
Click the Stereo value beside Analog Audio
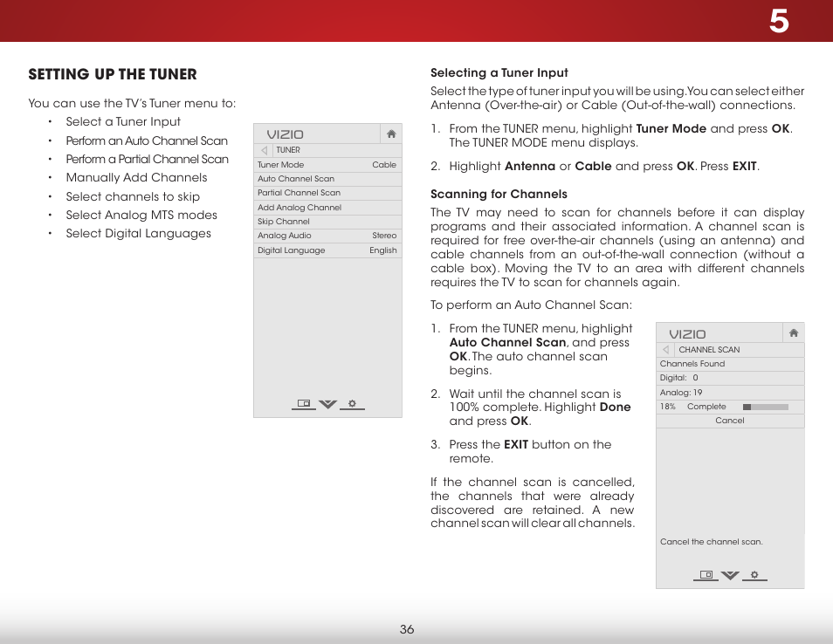(384, 236)
